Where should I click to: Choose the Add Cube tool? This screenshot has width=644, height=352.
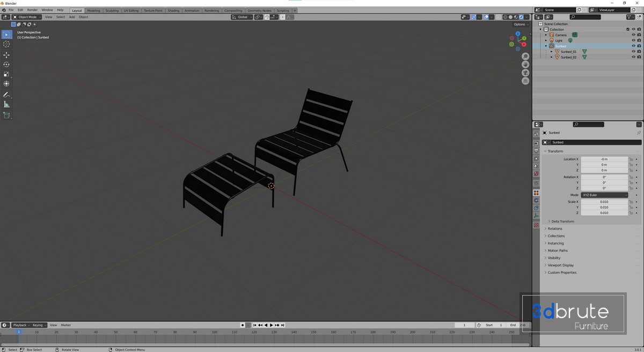click(x=6, y=116)
